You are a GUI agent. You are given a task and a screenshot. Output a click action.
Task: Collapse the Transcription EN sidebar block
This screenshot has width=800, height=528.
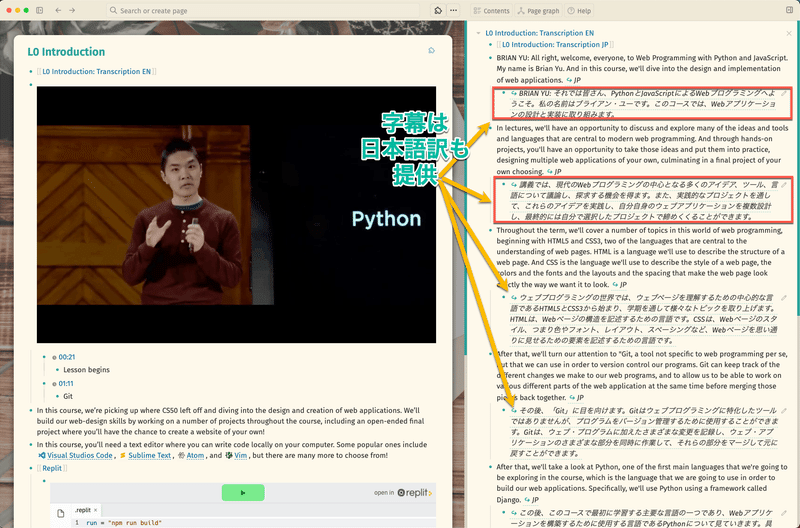click(x=478, y=33)
